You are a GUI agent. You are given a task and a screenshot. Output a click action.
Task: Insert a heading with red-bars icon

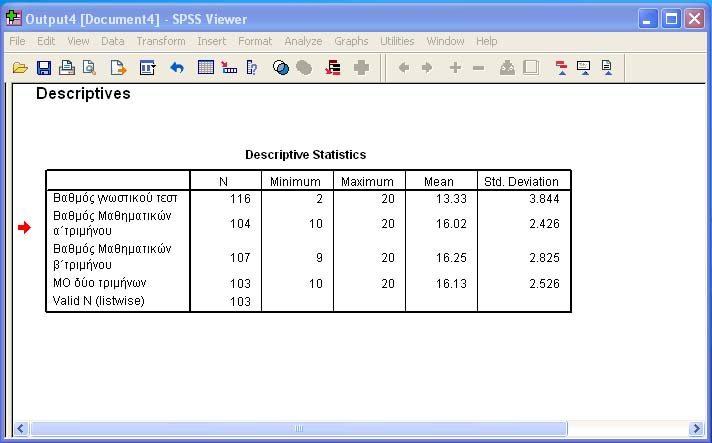coord(562,68)
